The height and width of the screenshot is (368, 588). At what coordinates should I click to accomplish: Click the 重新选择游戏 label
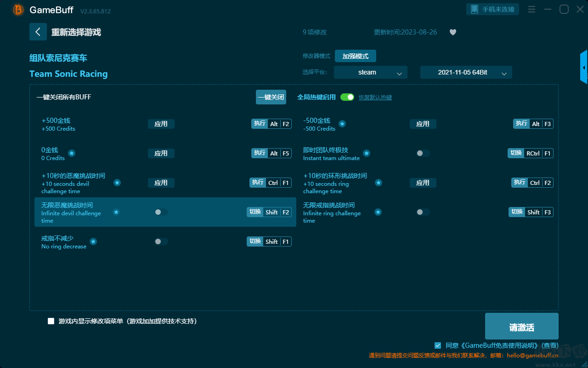coord(76,32)
